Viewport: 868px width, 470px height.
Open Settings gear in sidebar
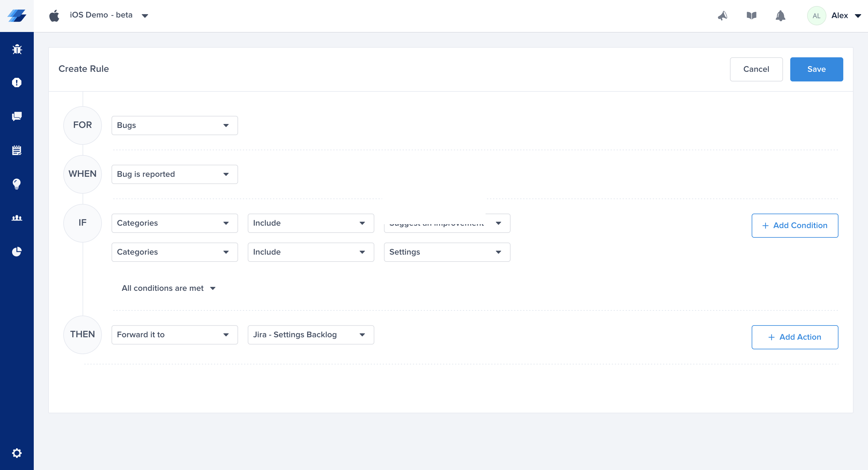17,453
